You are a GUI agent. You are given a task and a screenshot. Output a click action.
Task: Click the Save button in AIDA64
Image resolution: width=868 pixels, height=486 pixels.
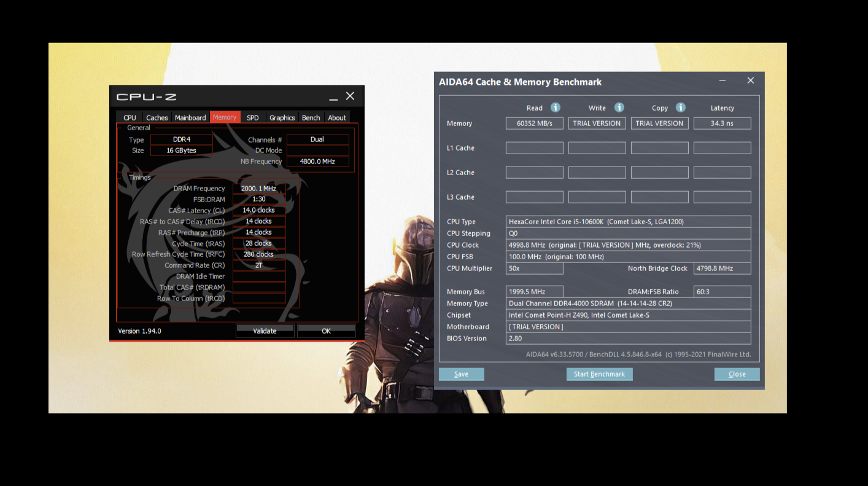coord(462,374)
